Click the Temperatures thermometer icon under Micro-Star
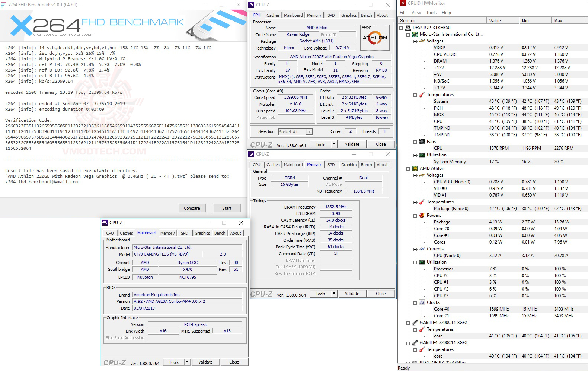588x371 pixels. (422, 95)
